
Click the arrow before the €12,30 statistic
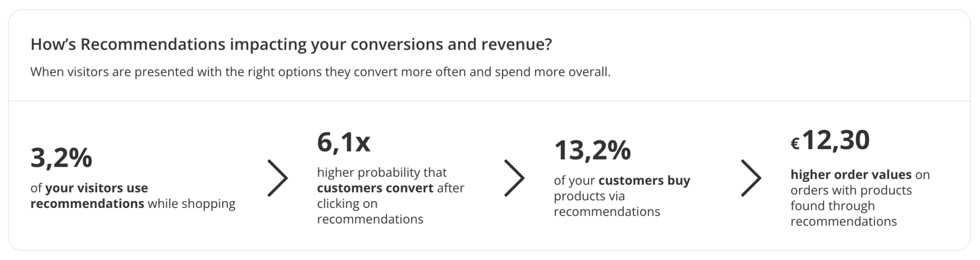751,178
